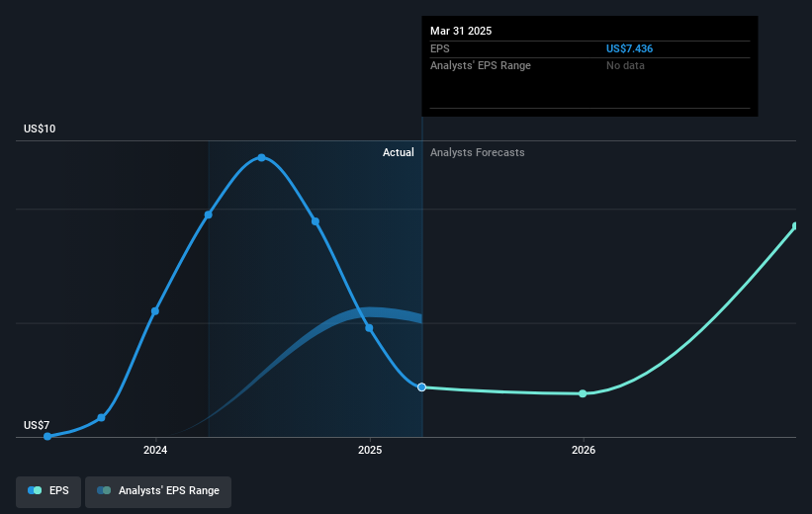Toggle the Analysts' EPS Range legend

[158, 491]
